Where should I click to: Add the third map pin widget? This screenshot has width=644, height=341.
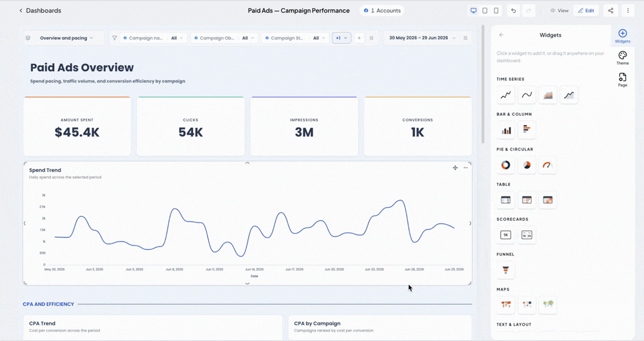tap(548, 305)
